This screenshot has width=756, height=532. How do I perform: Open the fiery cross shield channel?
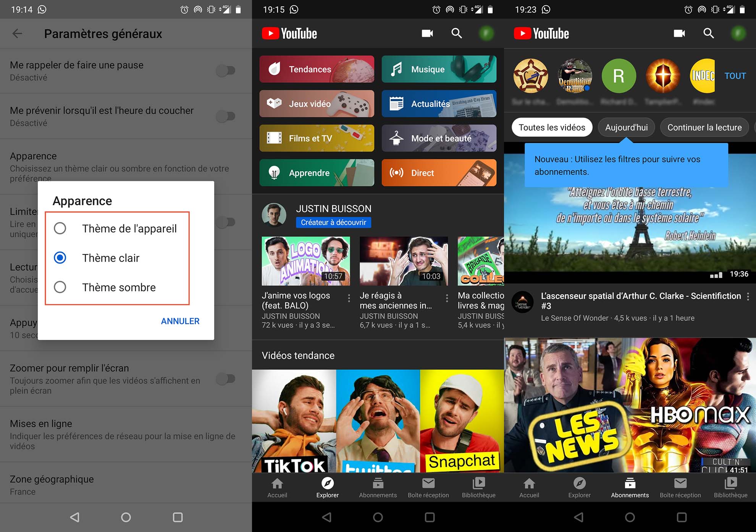(x=663, y=76)
